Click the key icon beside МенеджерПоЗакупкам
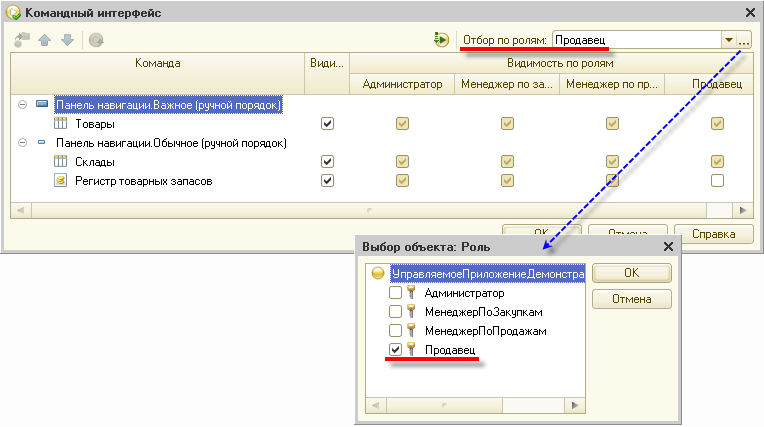This screenshot has width=764, height=427. 411,311
